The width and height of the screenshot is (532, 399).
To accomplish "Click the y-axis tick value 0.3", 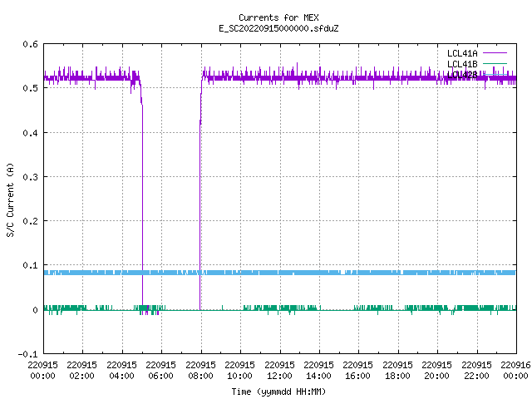I will click(30, 177).
